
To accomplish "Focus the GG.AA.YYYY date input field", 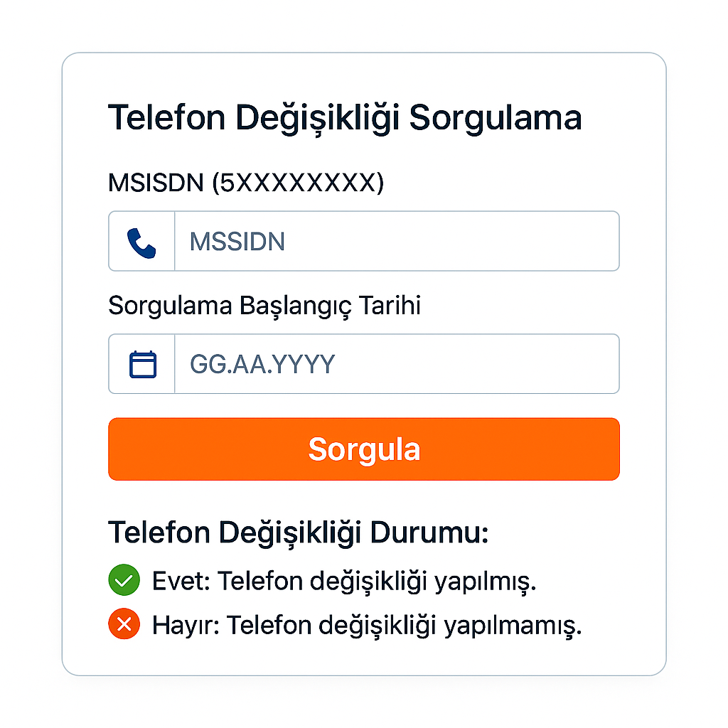I will click(x=397, y=363).
